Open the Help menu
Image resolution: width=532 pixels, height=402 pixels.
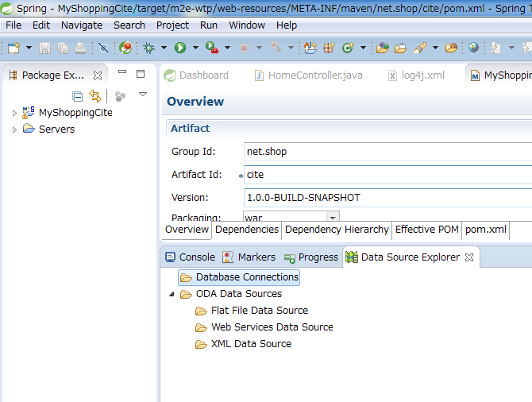(287, 25)
